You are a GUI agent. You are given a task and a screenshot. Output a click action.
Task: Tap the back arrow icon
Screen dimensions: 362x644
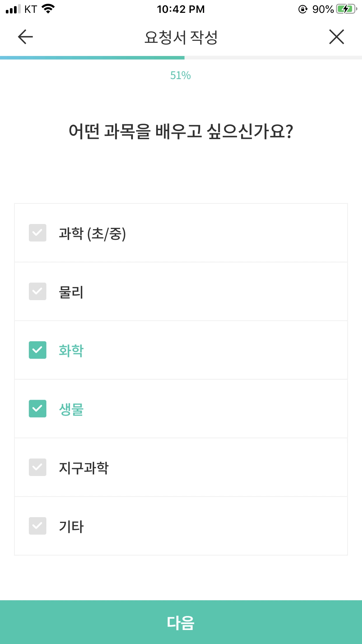(x=25, y=37)
